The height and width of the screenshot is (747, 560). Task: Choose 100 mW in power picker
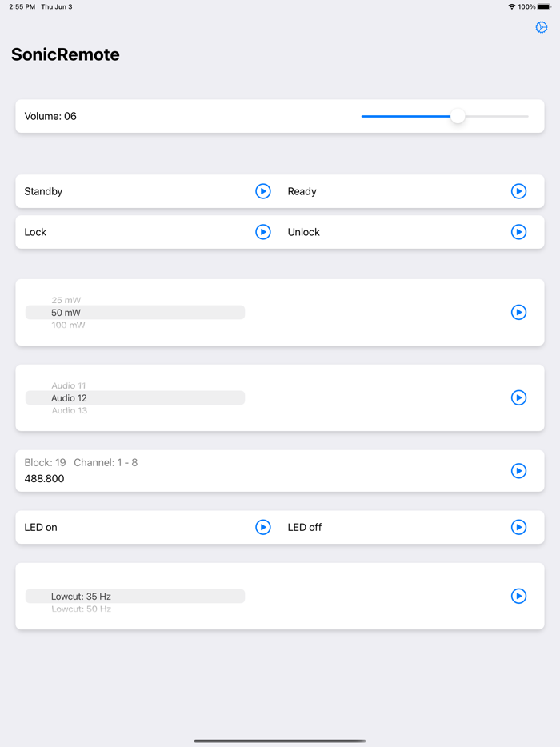[68, 325]
